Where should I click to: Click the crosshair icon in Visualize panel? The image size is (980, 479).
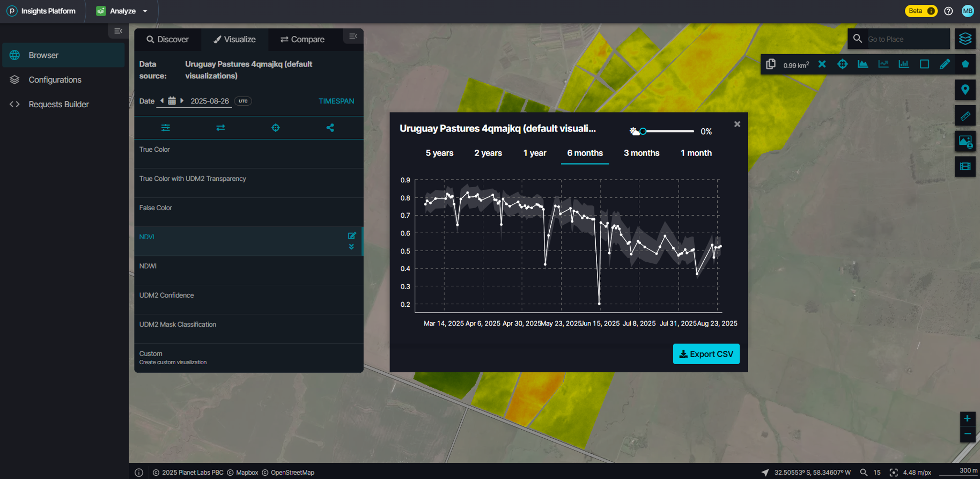point(276,128)
